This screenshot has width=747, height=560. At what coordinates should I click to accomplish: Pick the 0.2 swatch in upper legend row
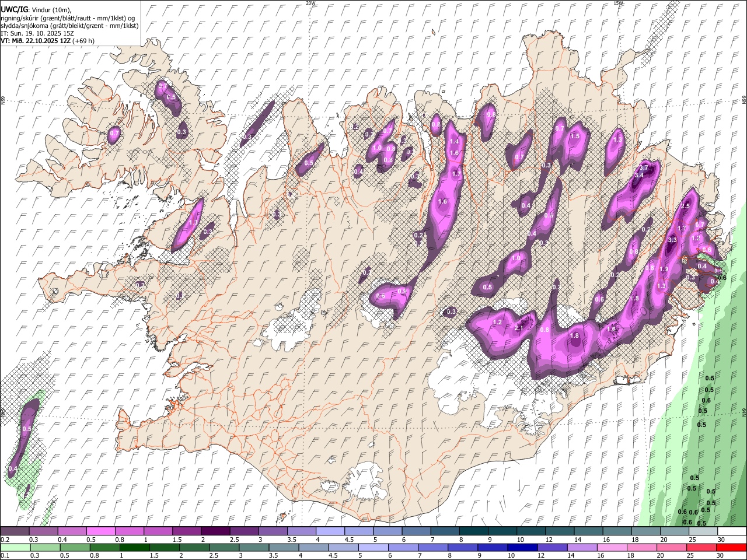pyautogui.click(x=15, y=531)
